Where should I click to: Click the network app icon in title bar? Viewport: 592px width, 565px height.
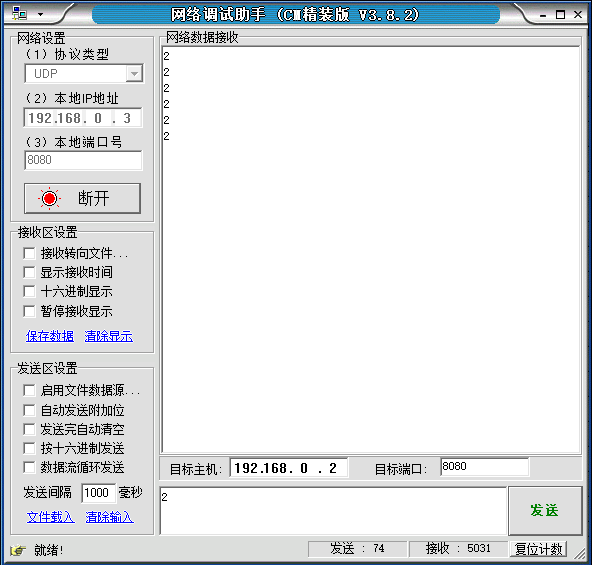(19, 14)
